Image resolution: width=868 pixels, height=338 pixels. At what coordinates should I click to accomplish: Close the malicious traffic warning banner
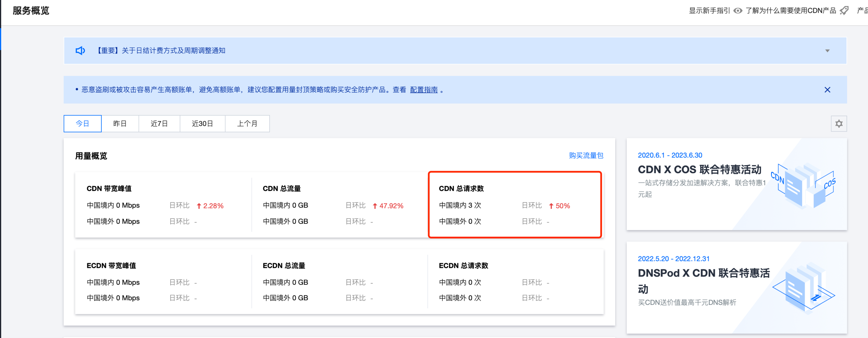[x=827, y=90]
